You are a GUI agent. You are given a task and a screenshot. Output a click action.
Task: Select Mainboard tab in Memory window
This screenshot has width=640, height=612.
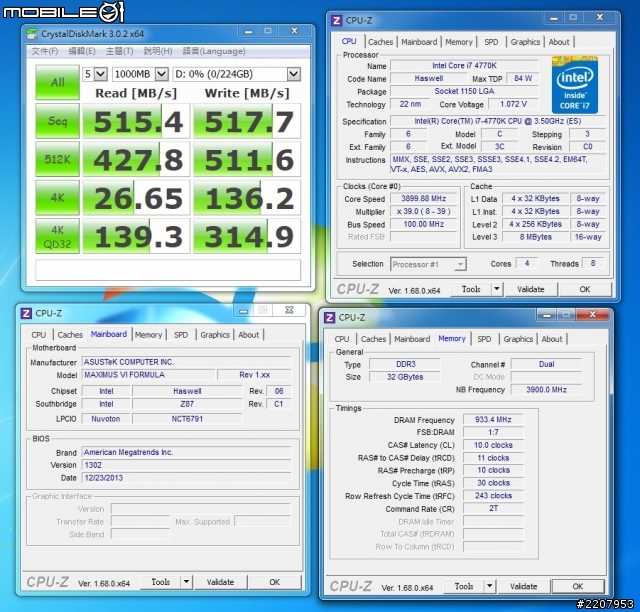pos(412,339)
